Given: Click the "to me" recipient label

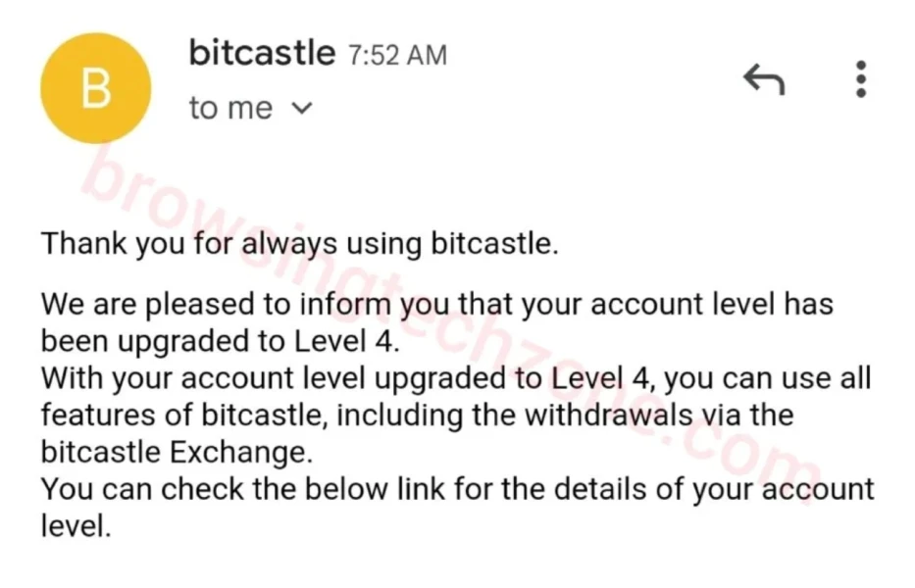Looking at the screenshot, I should [230, 109].
